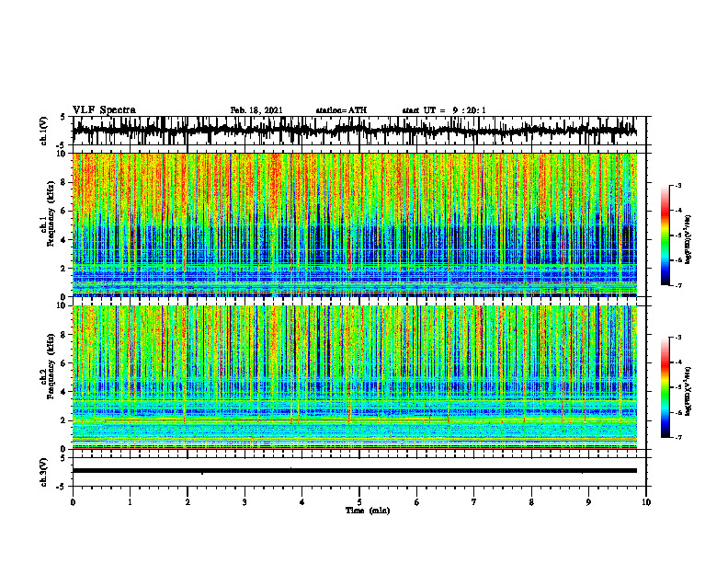Click time axis tick label "0"
The image size is (728, 563).
(73, 502)
